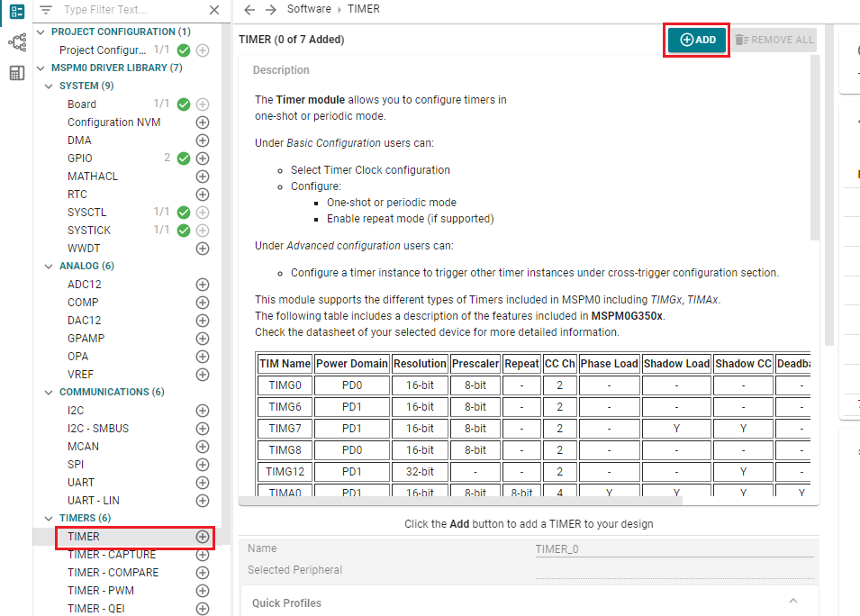Click the add icon next to DMA

[x=203, y=140]
